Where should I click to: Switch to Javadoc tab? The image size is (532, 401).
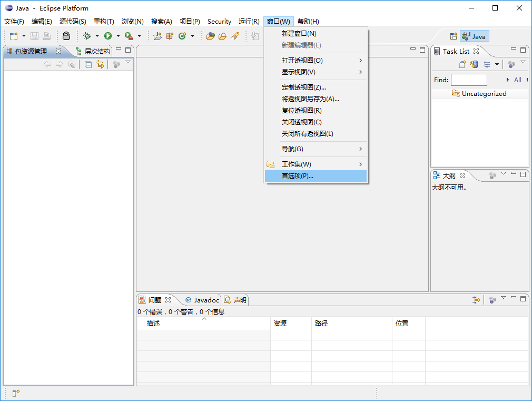202,300
